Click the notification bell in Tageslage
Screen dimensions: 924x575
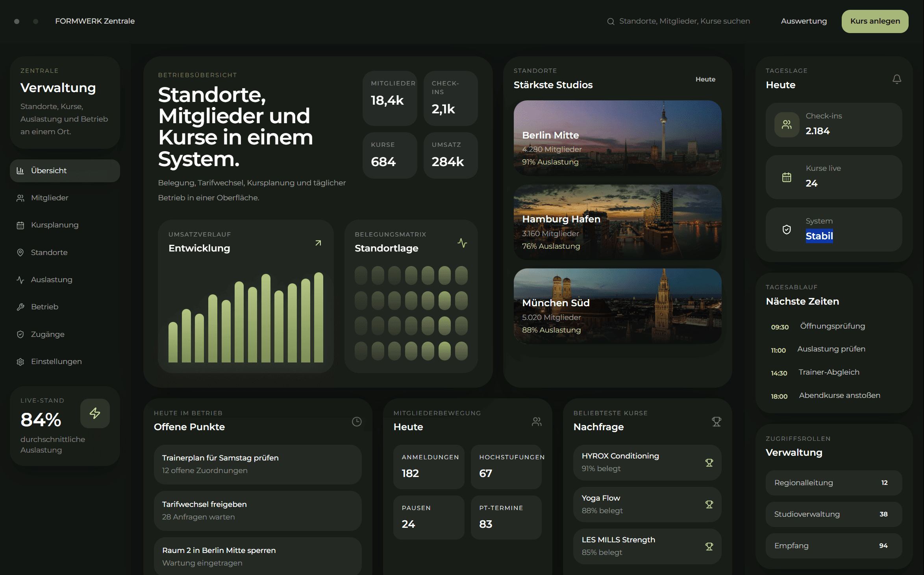click(896, 79)
